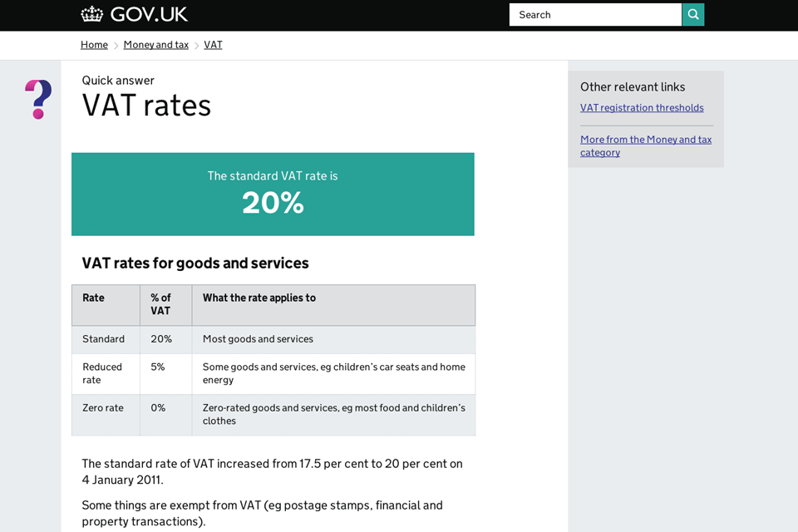Follow the VAT breadcrumb link
This screenshot has width=798, height=532.
coord(213,44)
